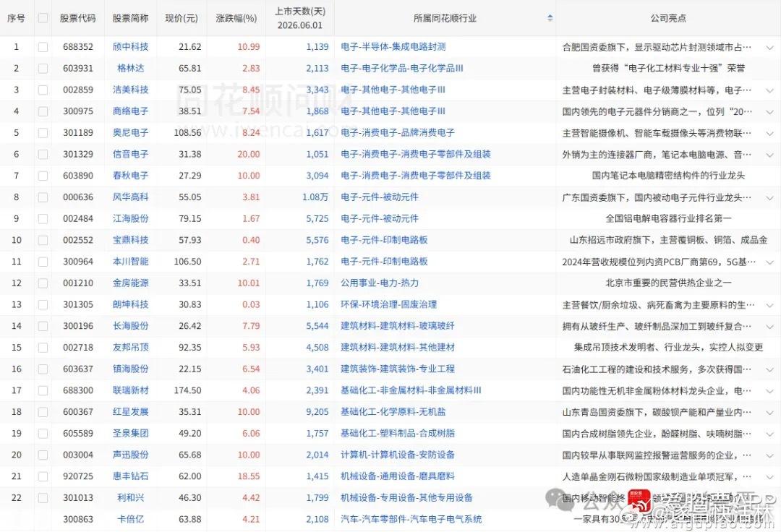Click stock code 688300
The height and width of the screenshot is (532, 781).
pyautogui.click(x=77, y=390)
